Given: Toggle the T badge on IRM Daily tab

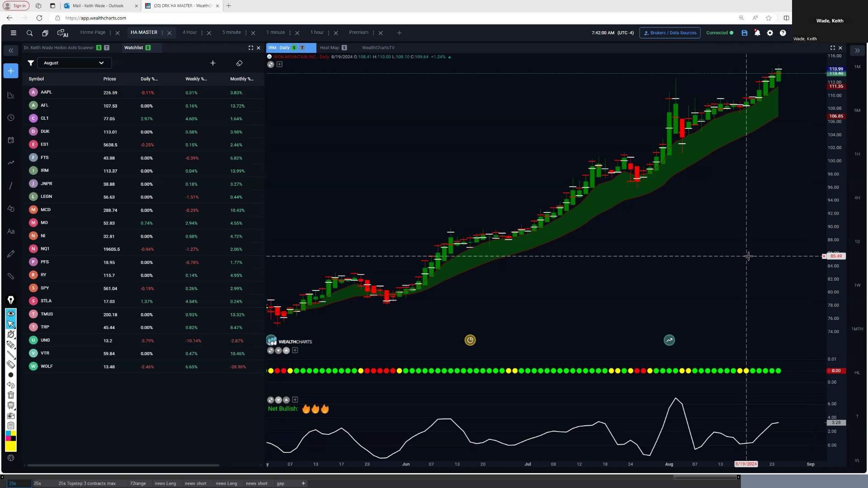Looking at the screenshot, I should point(302,48).
